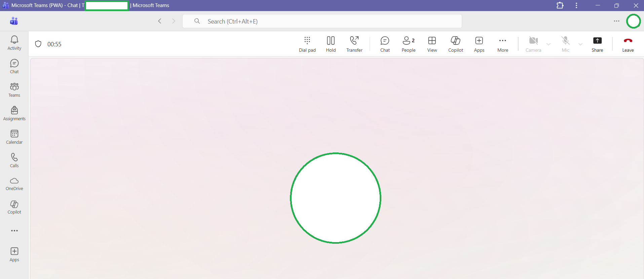Share your screen content
The height and width of the screenshot is (279, 644).
597,44
